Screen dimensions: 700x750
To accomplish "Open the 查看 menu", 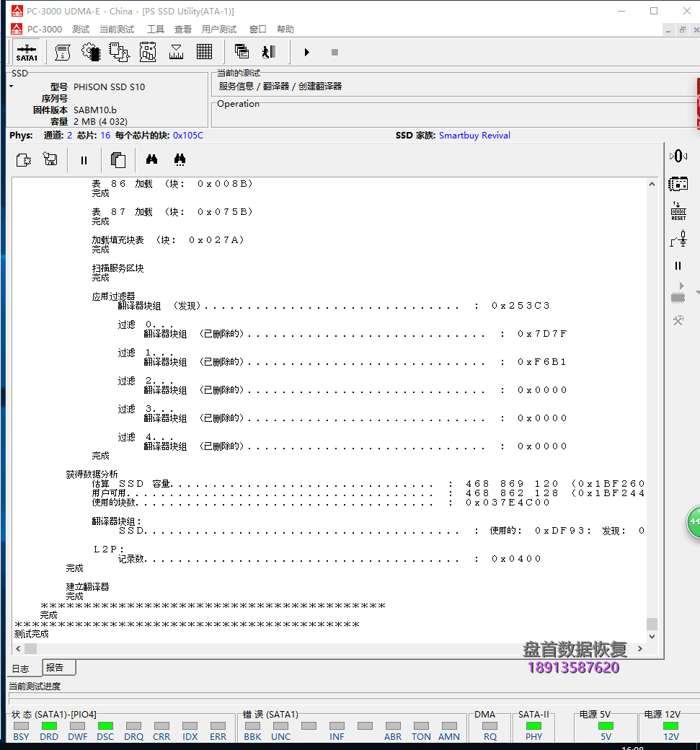I will point(182,29).
